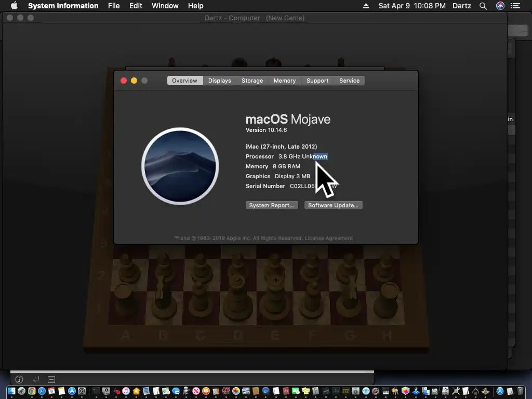Switch to the Displays tab
This screenshot has height=399, width=532.
click(220, 81)
